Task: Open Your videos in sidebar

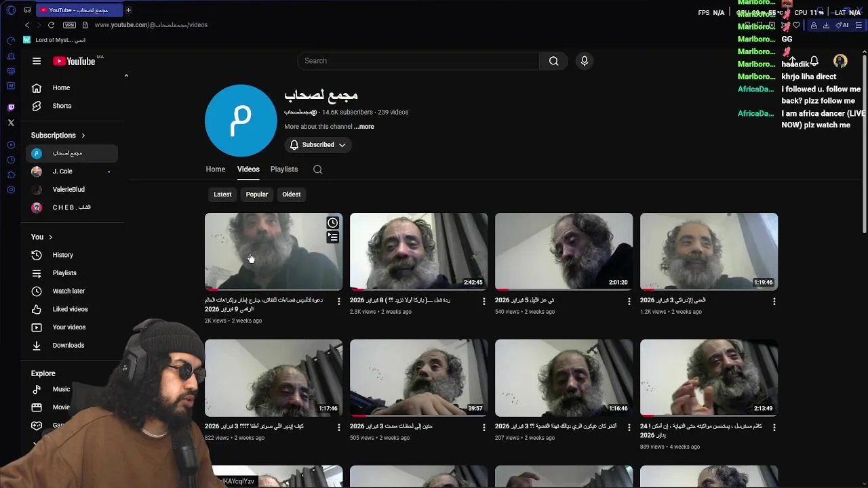Action: click(72, 327)
